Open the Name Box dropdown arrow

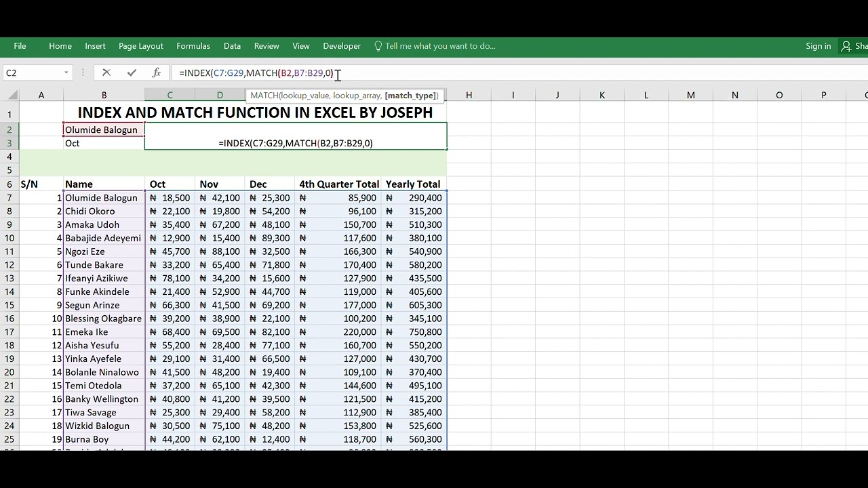(66, 73)
